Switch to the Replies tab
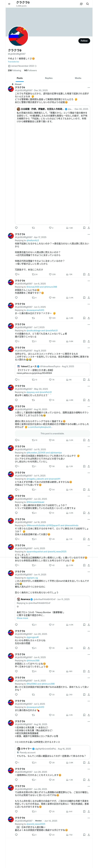 tap(49, 78)
